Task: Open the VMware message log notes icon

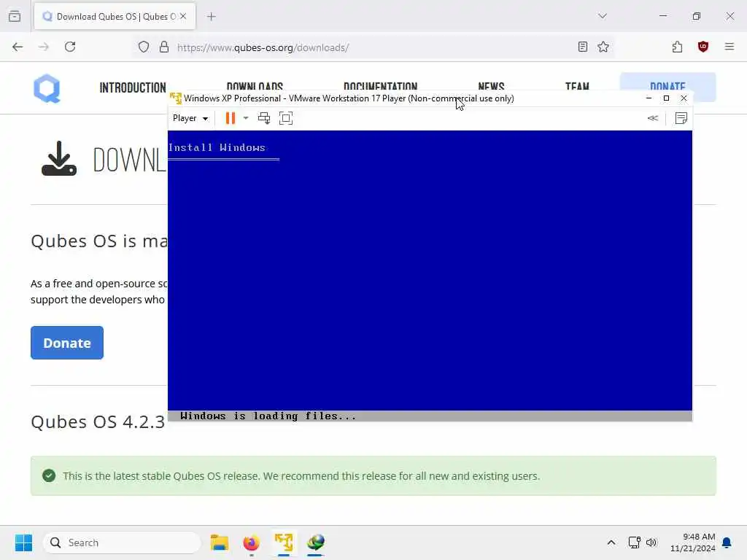Action: click(x=681, y=118)
